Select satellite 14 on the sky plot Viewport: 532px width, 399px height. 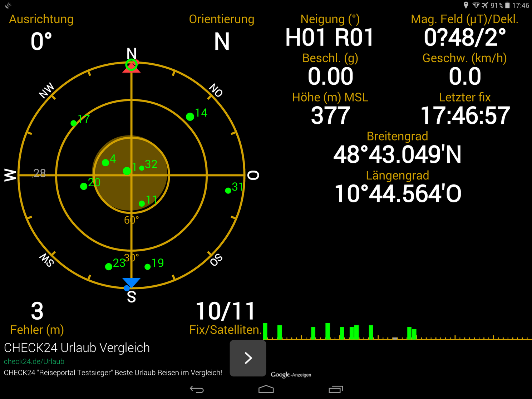[x=190, y=117]
